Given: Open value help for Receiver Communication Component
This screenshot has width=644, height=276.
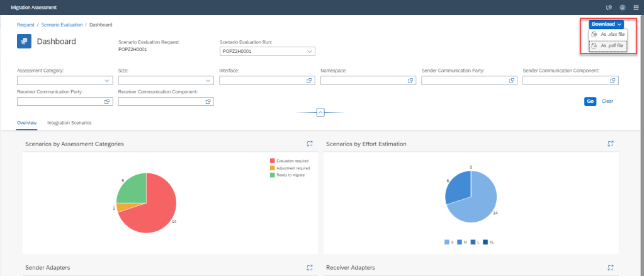Looking at the screenshot, I should pyautogui.click(x=208, y=101).
